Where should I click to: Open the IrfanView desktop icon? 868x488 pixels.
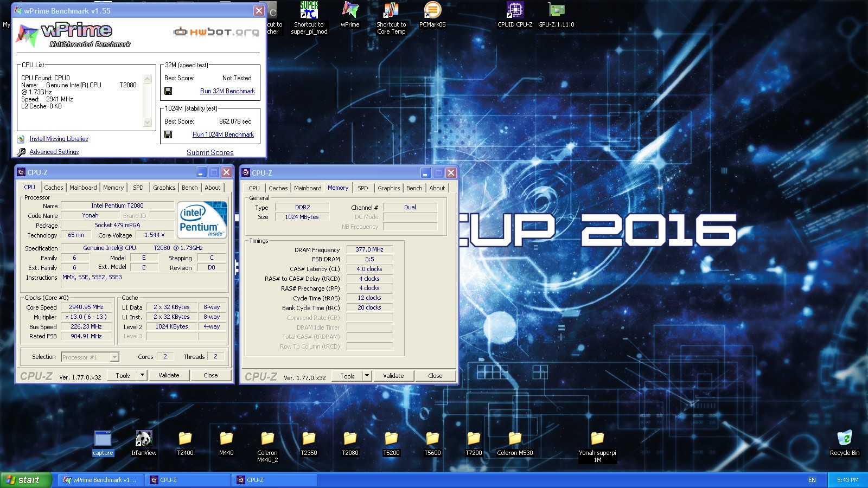[144, 439]
